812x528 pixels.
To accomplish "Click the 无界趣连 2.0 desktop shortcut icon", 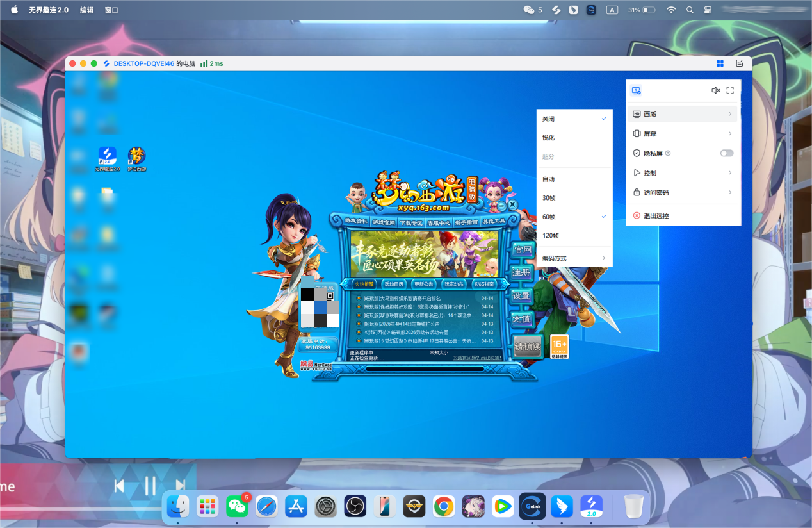I will tap(107, 157).
